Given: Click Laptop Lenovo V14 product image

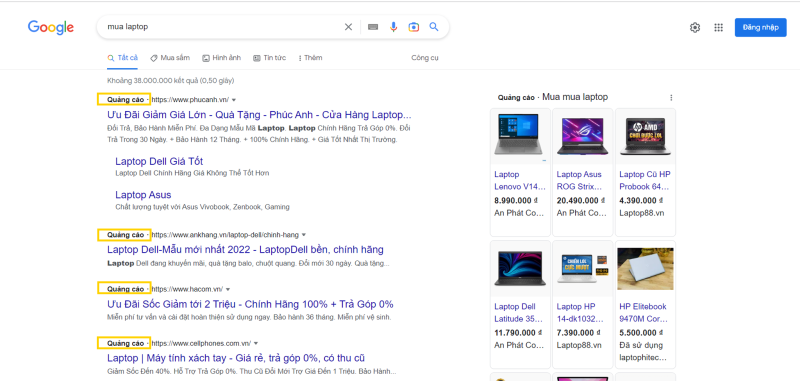Looking at the screenshot, I should (x=520, y=135).
